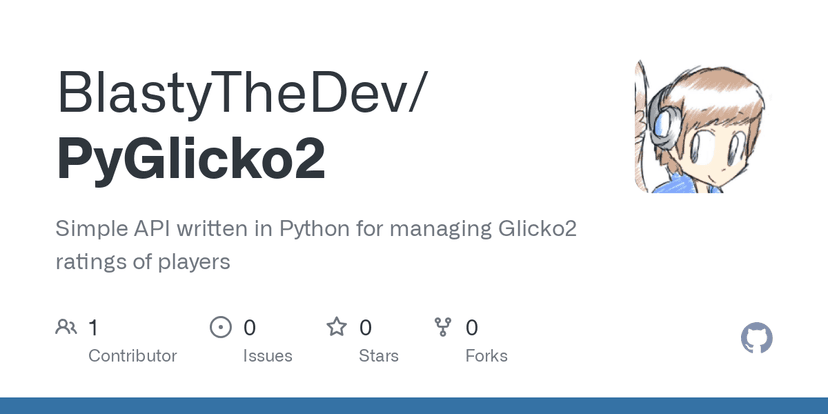
Task: Click the Issues circle-dot icon
Action: click(220, 327)
